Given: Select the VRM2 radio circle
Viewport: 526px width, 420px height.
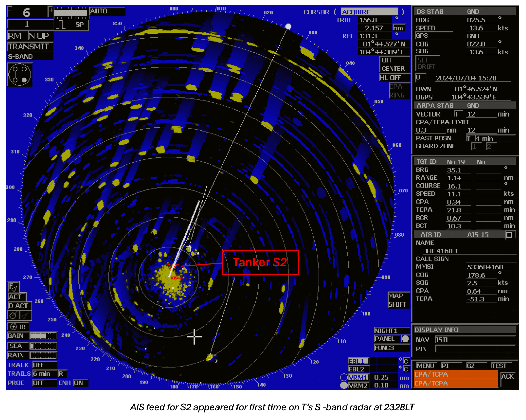Looking at the screenshot, I should click(x=344, y=386).
